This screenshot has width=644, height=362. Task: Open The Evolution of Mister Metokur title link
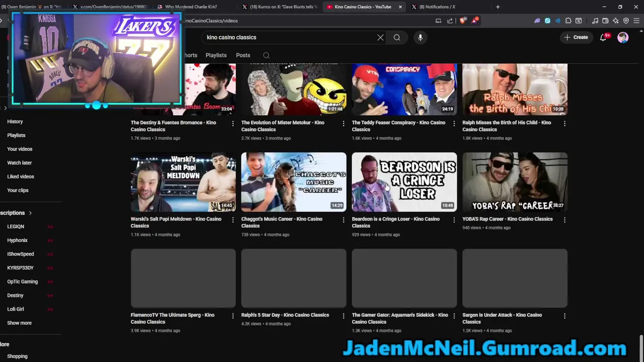tap(283, 126)
